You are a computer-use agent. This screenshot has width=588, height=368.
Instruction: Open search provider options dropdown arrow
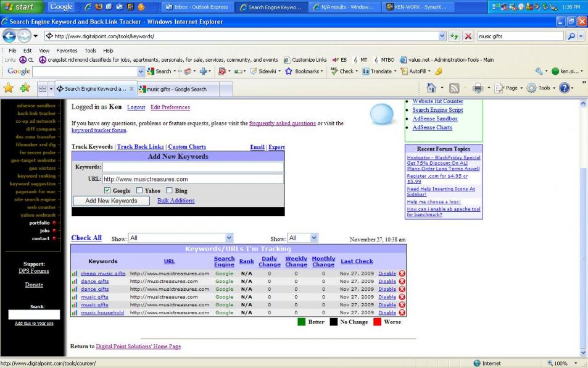(581, 36)
